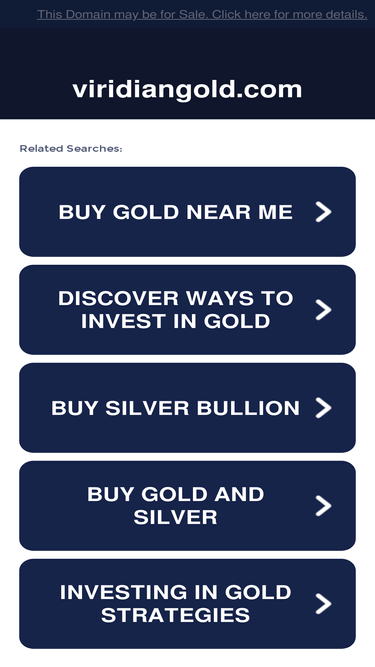Click 'Click here for more details' text

point(290,14)
